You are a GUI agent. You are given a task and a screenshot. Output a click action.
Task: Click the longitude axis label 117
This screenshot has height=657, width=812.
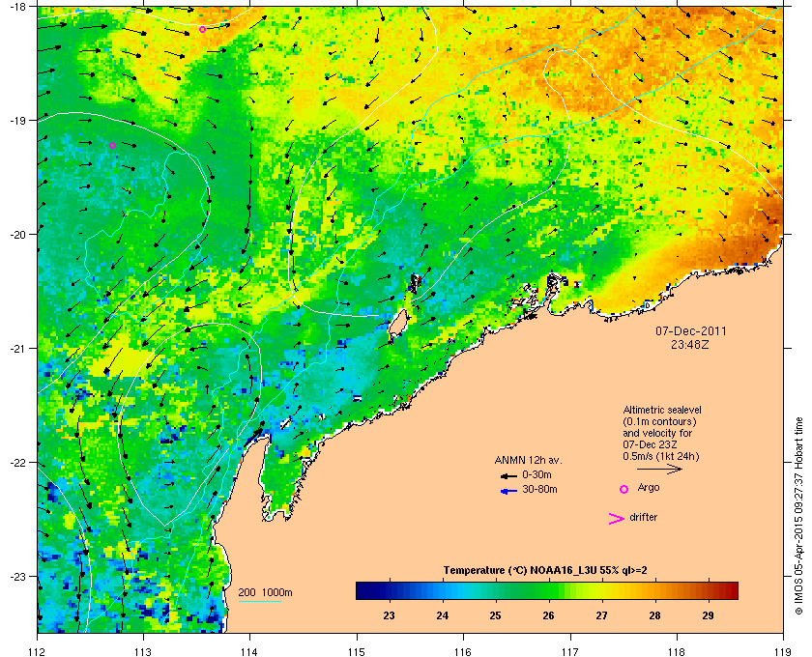pyautogui.click(x=570, y=652)
